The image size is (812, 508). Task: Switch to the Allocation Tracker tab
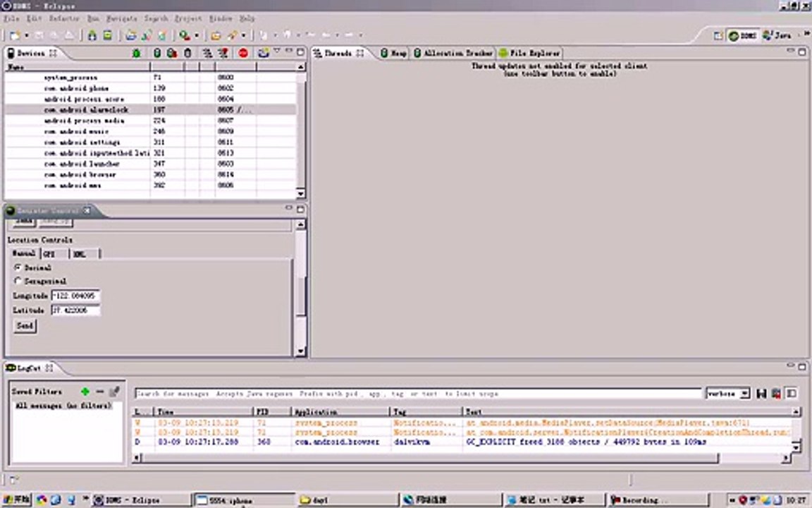click(453, 53)
